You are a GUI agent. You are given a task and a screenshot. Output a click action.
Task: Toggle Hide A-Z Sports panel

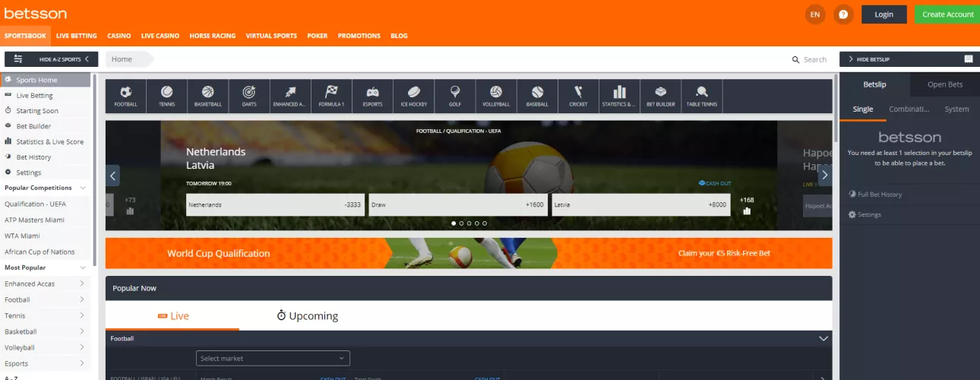[x=52, y=59]
